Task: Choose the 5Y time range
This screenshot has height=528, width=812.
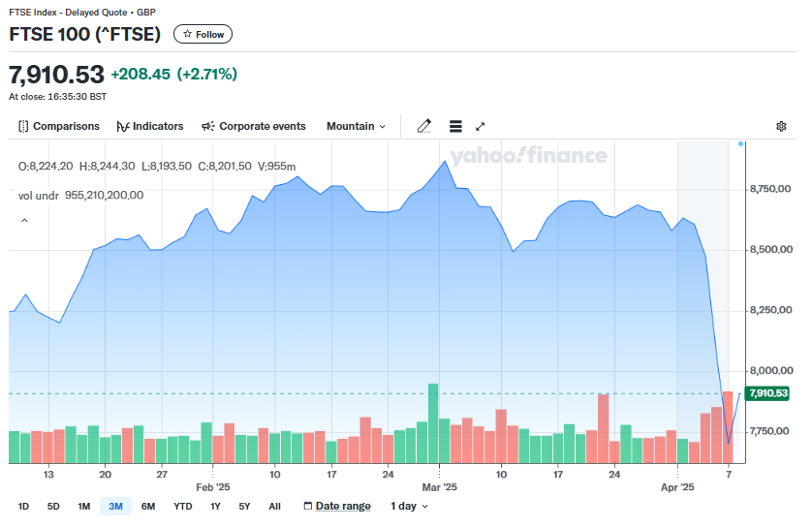Action: [x=244, y=506]
